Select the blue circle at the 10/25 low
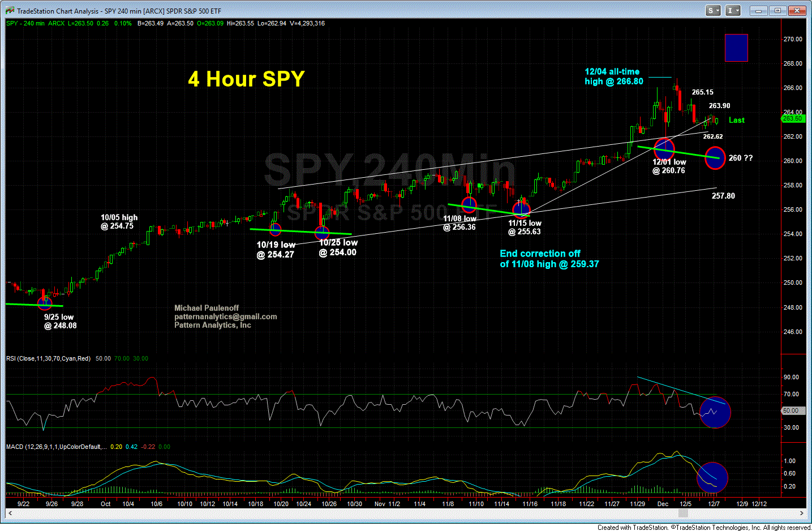This screenshot has width=812, height=531. pos(322,232)
